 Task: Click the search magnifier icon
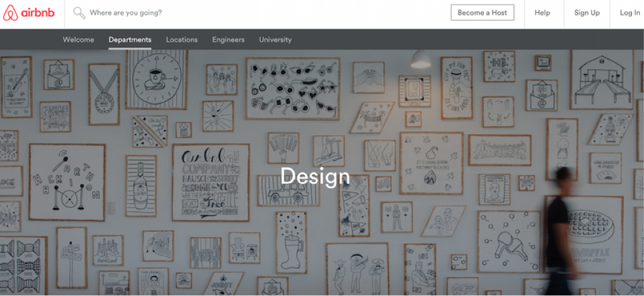point(79,13)
